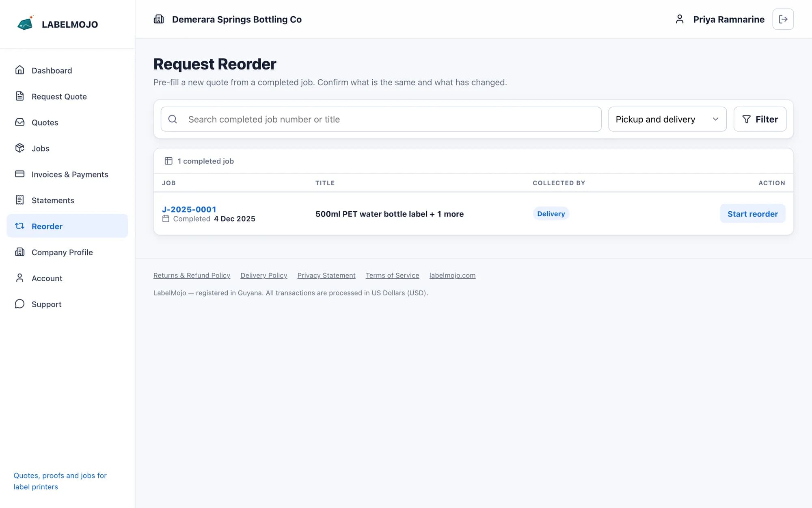This screenshot has width=812, height=508.
Task: Open the Privacy Statement link
Action: 326,275
